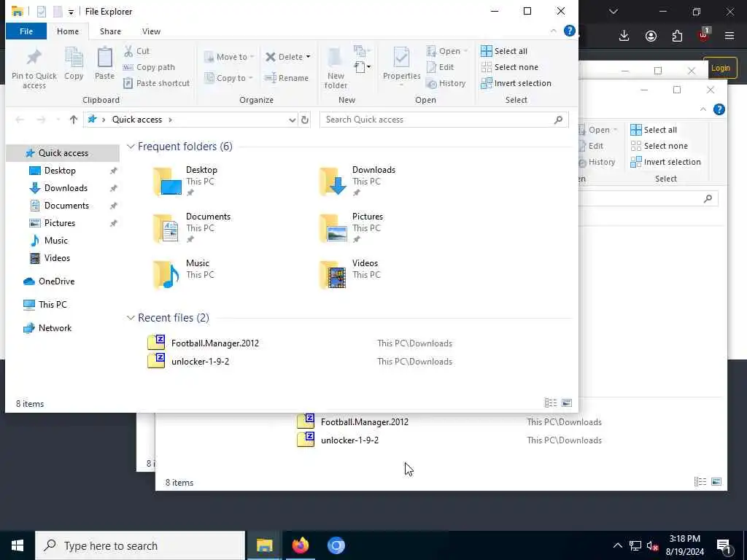747x560 pixels.
Task: Click the New folder icon
Action: (336, 69)
